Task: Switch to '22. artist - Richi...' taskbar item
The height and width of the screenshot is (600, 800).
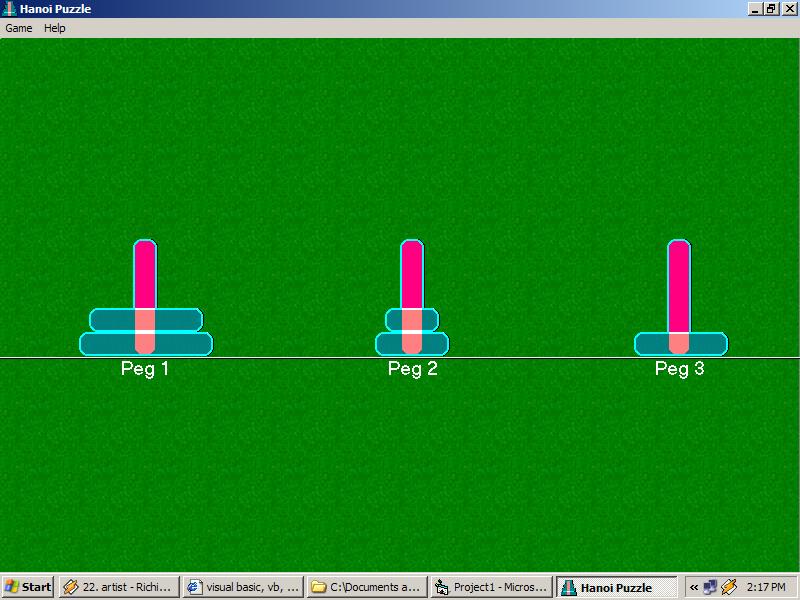Action: (x=118, y=587)
